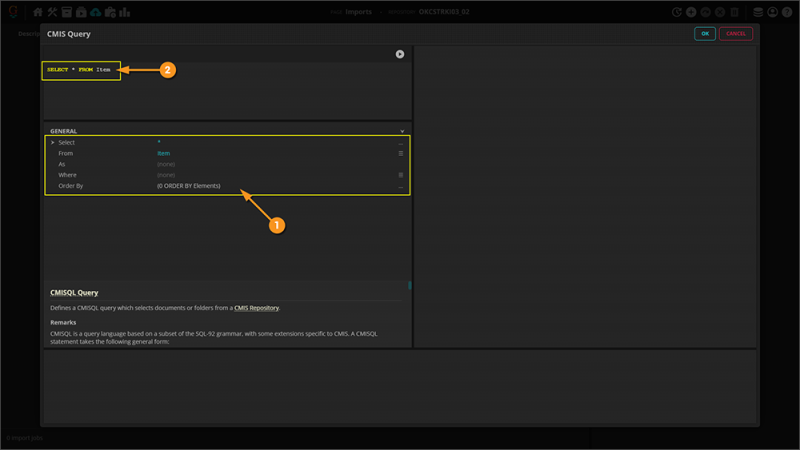Screen dimensions: 800x450
Task: Open the 'CMISQL Query' help heading link
Action: (74, 292)
